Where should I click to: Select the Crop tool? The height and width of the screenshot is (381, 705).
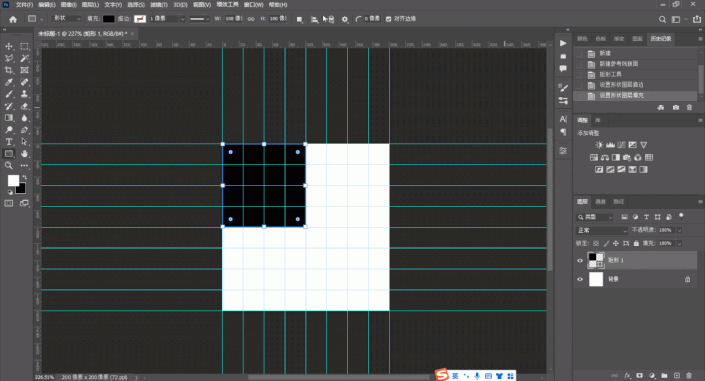[9, 70]
